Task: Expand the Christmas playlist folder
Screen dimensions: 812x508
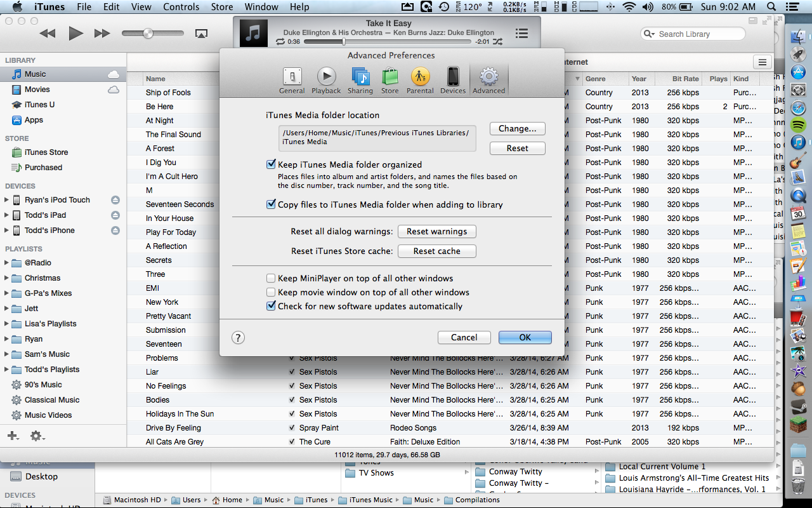Action: point(6,278)
